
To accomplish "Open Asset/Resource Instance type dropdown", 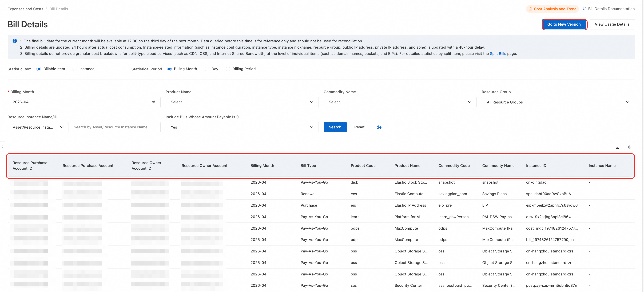I will (x=38, y=127).
